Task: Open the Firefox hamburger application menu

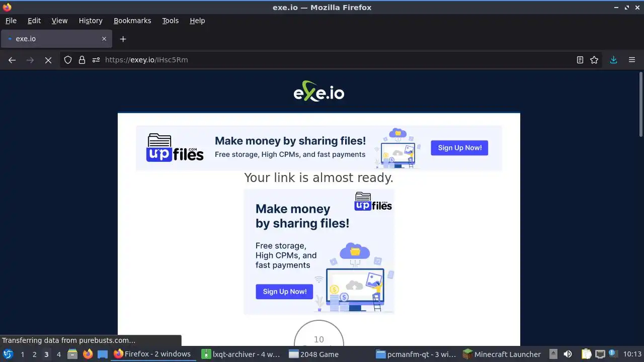Action: point(632,60)
